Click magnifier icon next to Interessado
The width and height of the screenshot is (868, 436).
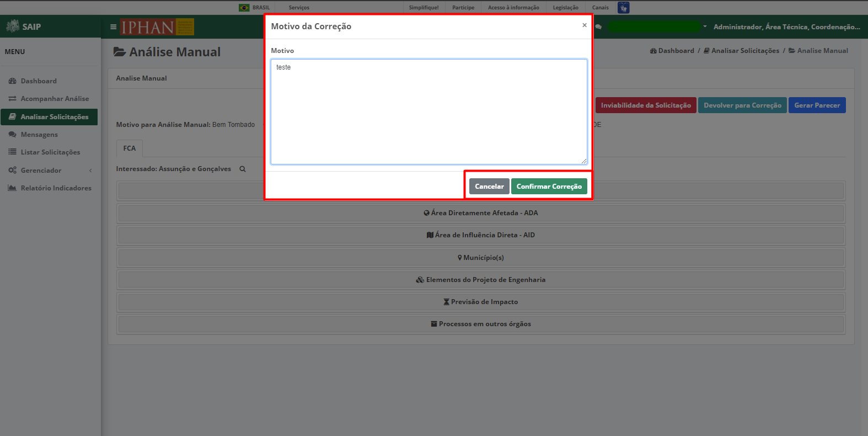pos(242,169)
